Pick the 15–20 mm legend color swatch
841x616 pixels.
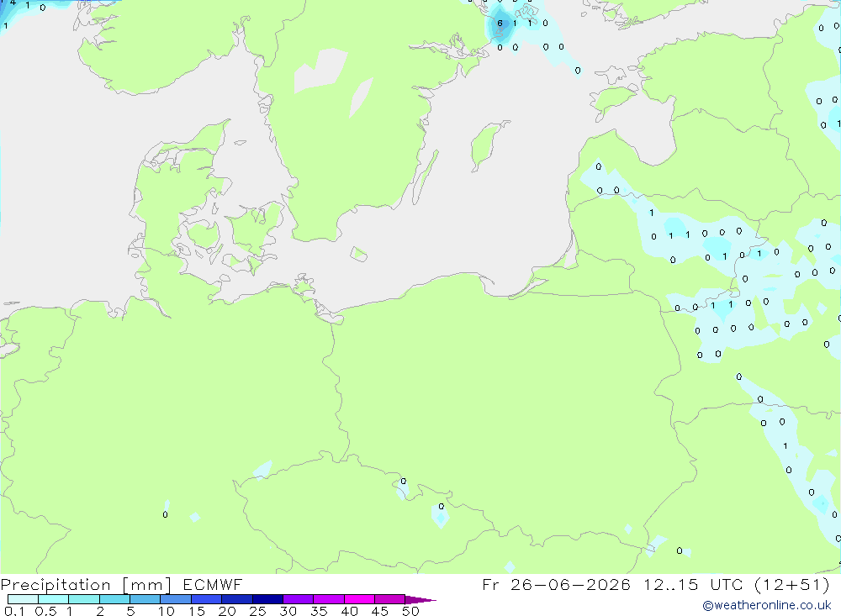pos(206,599)
